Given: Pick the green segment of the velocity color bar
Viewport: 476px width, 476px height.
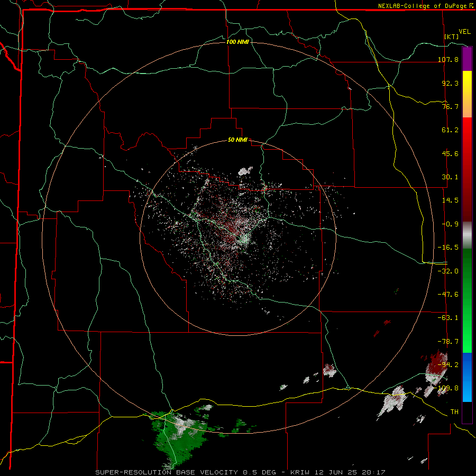Looking at the screenshot, I should 467,300.
